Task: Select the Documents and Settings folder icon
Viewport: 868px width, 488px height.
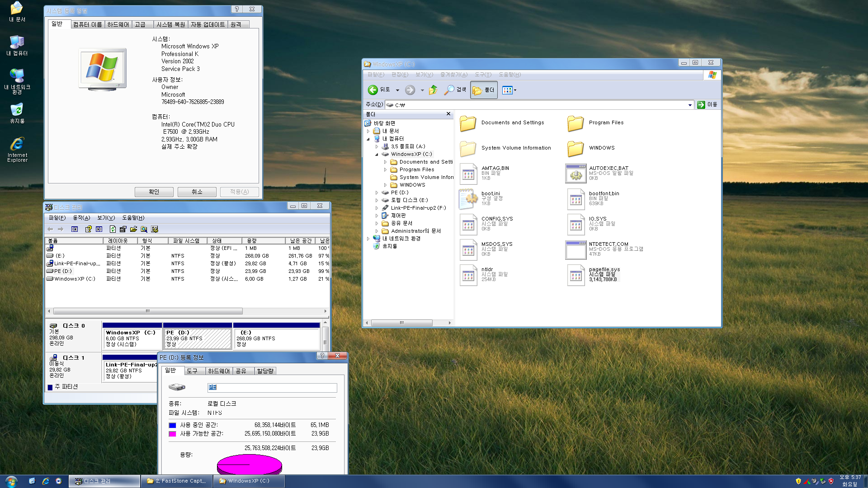Action: (468, 123)
